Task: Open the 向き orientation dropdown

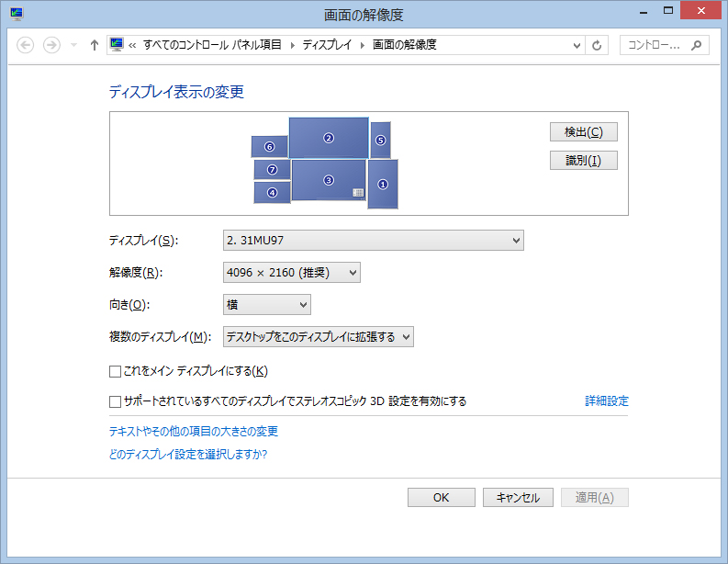Action: pos(267,305)
